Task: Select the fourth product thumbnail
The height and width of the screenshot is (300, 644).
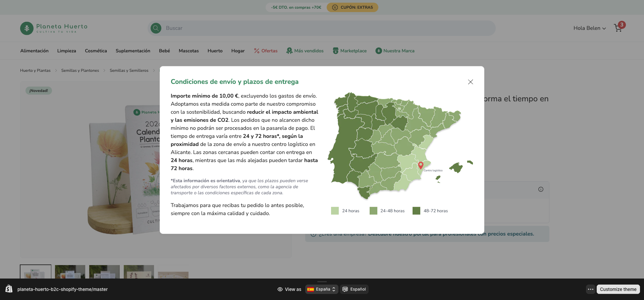Action: [139, 271]
